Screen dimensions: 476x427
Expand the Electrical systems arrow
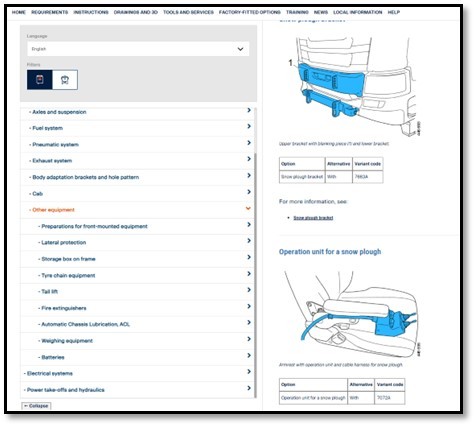249,372
